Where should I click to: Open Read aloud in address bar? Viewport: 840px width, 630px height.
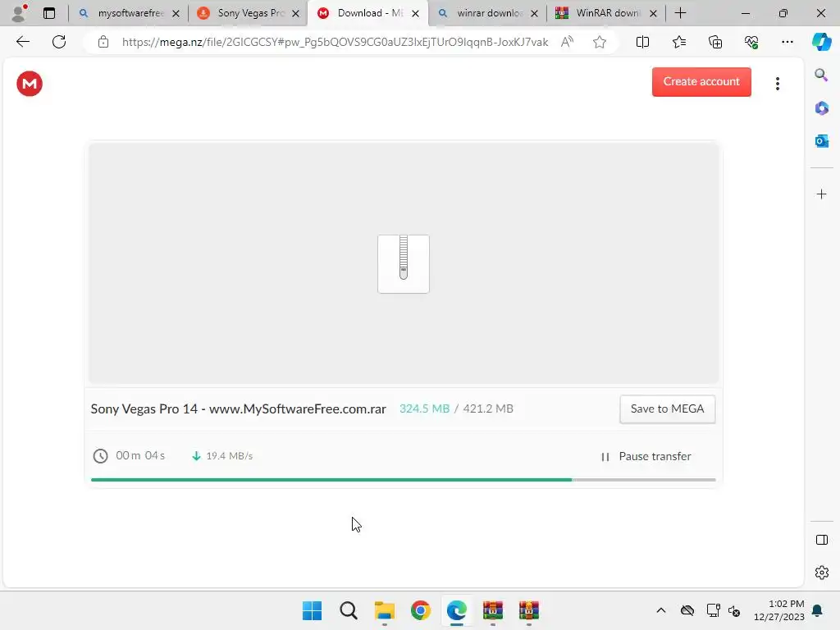567,42
